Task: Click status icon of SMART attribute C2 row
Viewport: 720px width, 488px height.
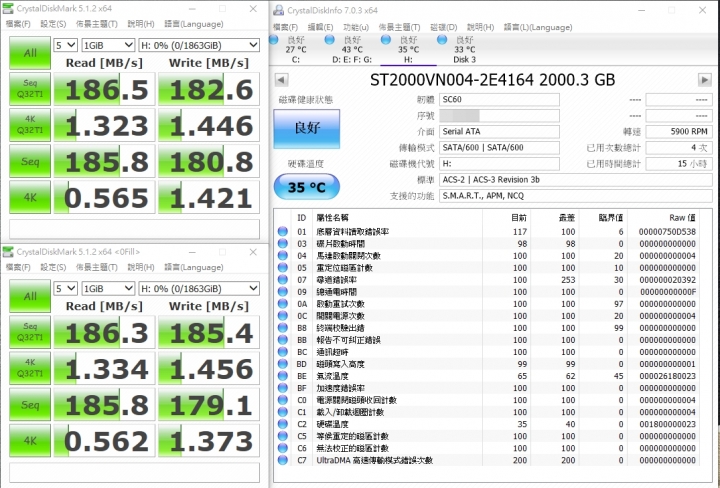Action: point(283,424)
